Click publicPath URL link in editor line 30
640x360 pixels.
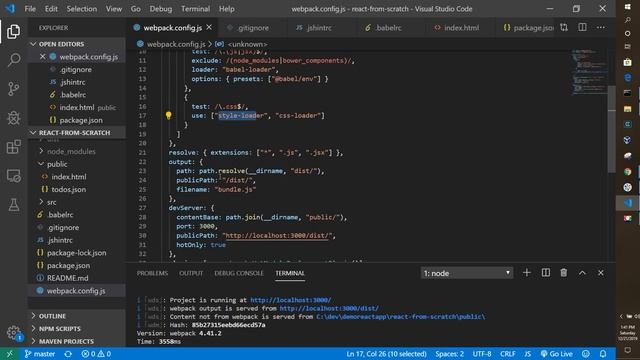click(x=278, y=236)
